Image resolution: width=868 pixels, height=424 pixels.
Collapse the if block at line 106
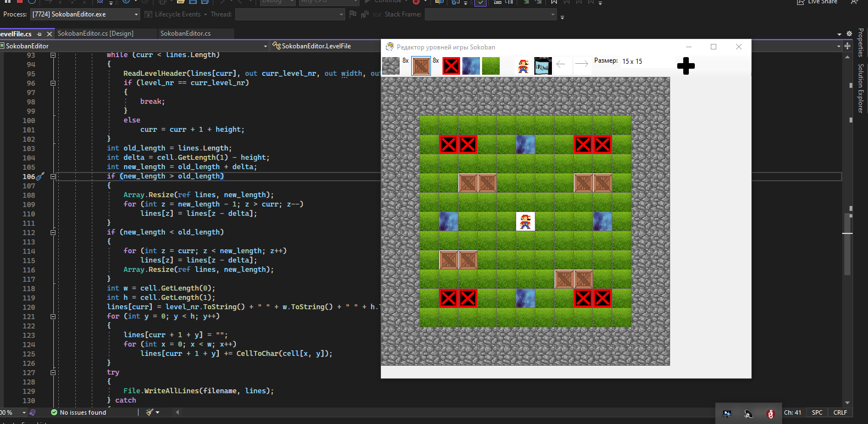pyautogui.click(x=53, y=176)
